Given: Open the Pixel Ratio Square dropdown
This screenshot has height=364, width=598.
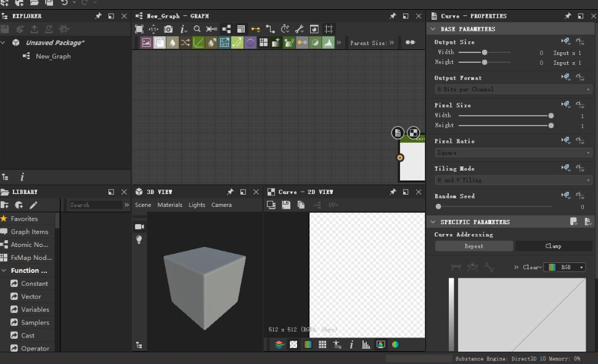Looking at the screenshot, I should pyautogui.click(x=514, y=153).
